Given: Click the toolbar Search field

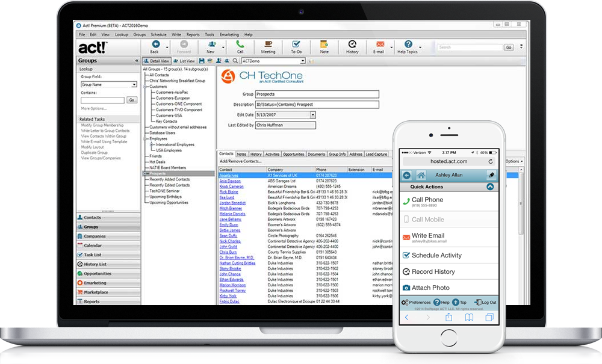Looking at the screenshot, I should [470, 47].
